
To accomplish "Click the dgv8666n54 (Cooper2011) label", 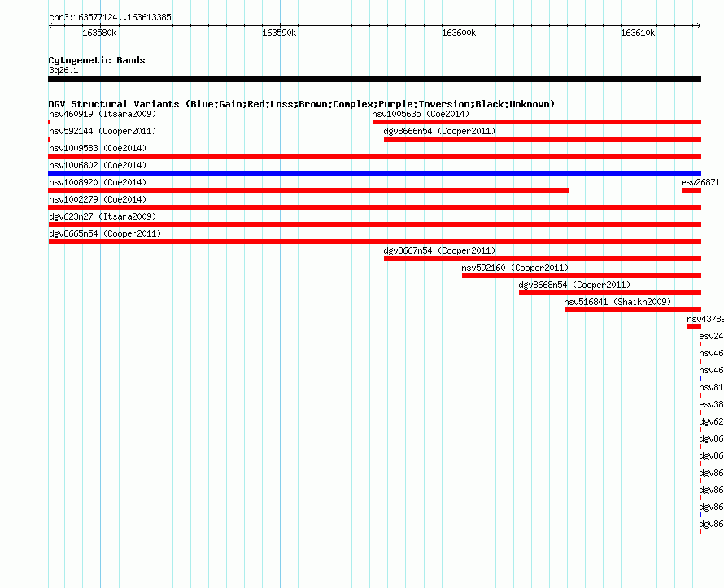I will (439, 131).
